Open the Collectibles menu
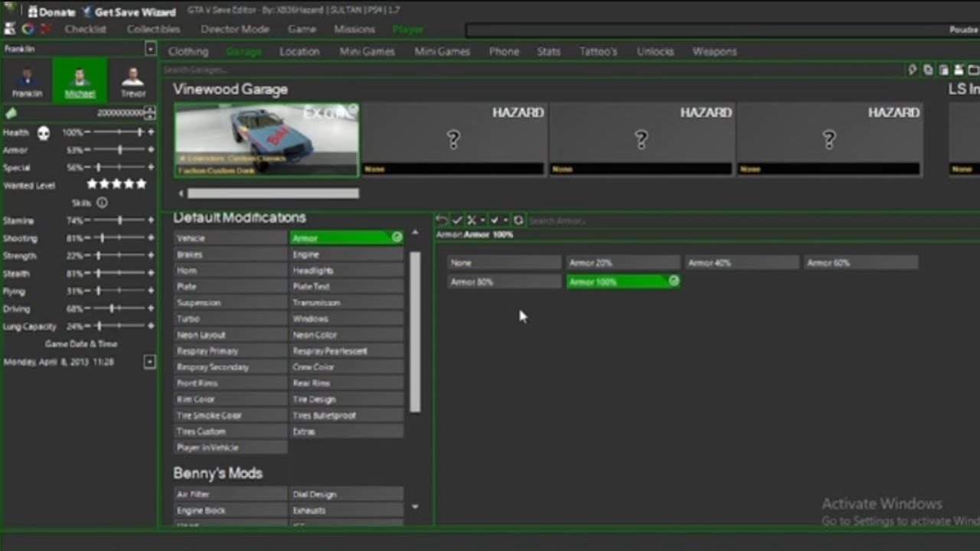Image resolution: width=980 pixels, height=551 pixels. coord(154,29)
